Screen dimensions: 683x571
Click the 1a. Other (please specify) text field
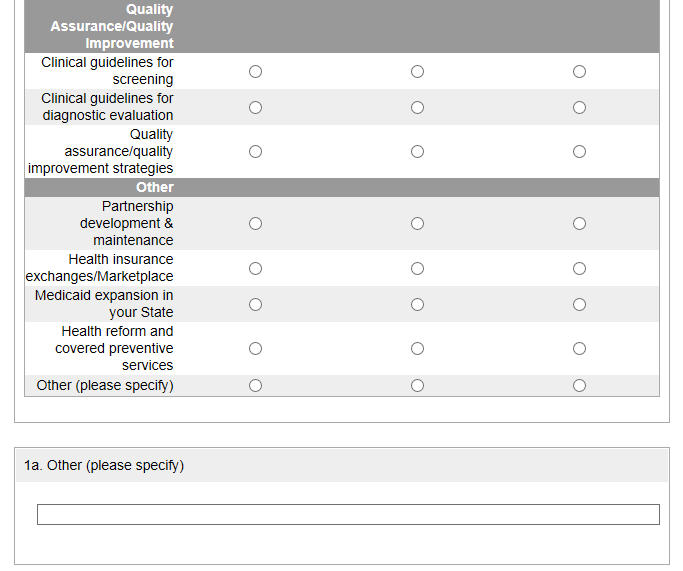point(348,514)
